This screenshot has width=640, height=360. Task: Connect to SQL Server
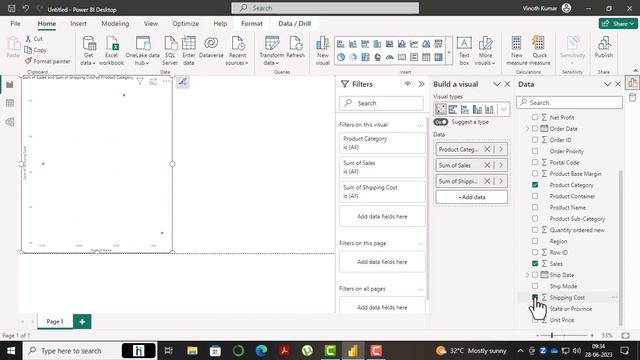(170, 51)
